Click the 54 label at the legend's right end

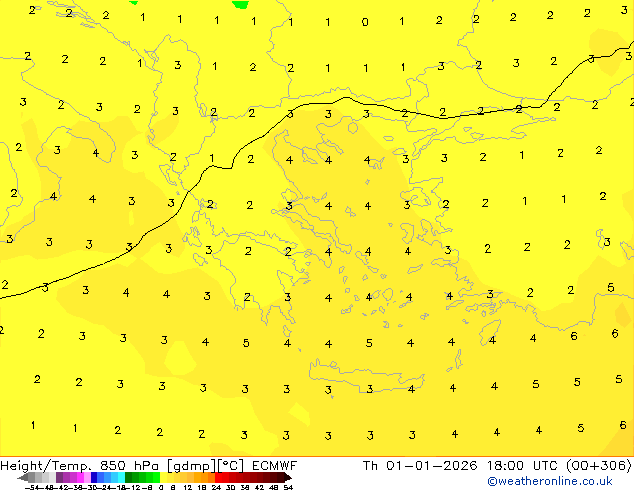pos(288,487)
